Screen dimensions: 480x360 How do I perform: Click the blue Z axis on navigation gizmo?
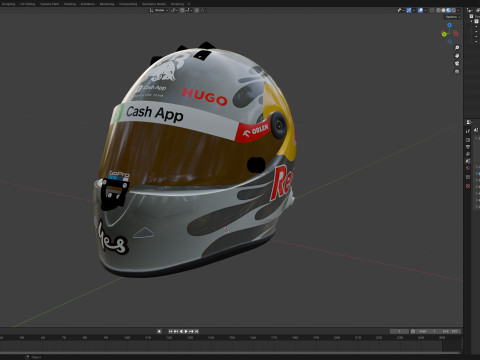point(449,25)
